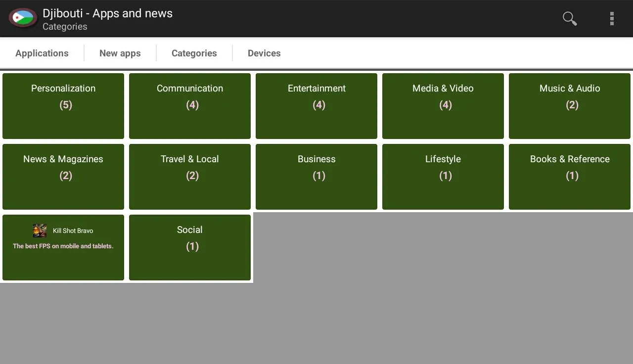Switch to the Applications tab
This screenshot has height=364, width=633.
pyautogui.click(x=42, y=53)
